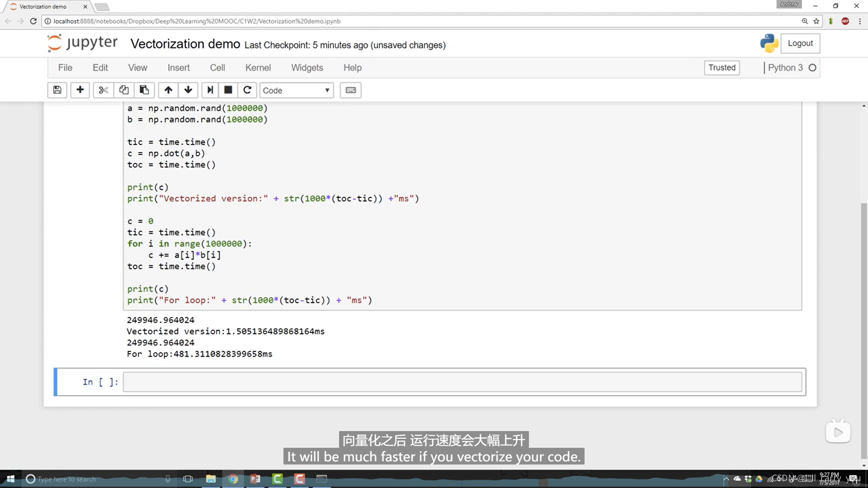Image resolution: width=868 pixels, height=488 pixels.
Task: Click the taskbar microphone icon
Action: [168, 479]
